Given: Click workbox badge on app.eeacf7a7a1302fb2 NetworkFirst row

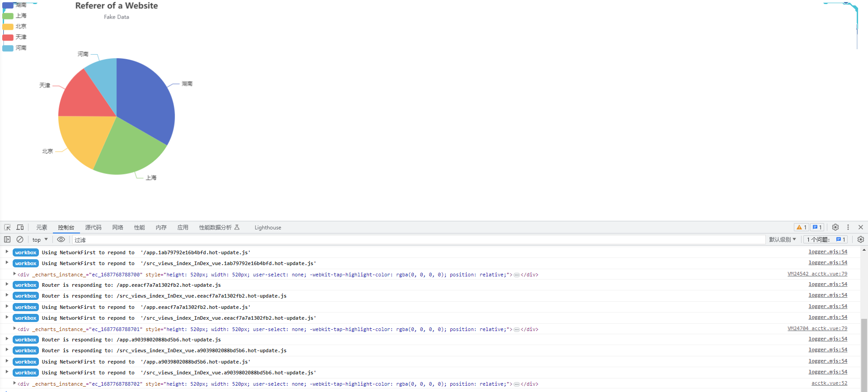Looking at the screenshot, I should 26,307.
